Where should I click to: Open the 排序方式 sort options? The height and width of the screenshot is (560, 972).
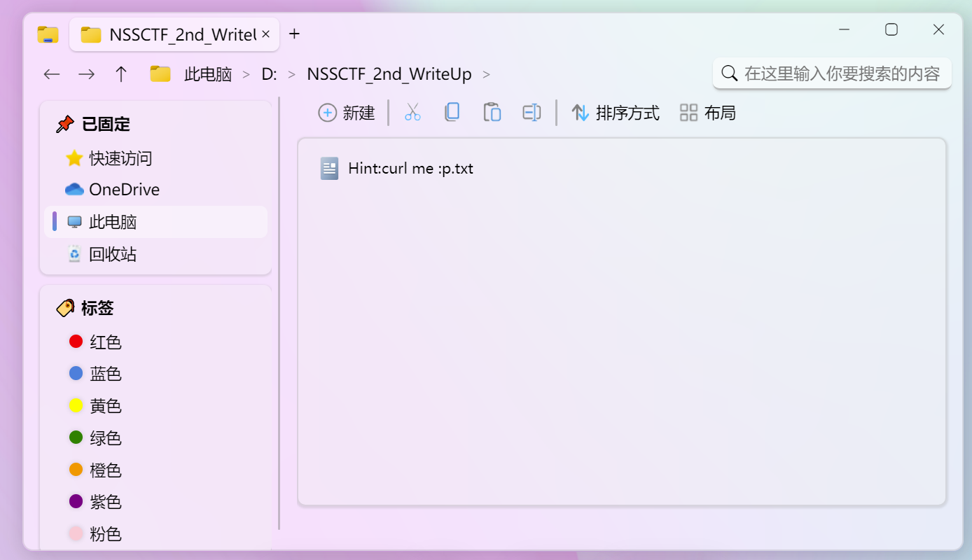pos(616,113)
